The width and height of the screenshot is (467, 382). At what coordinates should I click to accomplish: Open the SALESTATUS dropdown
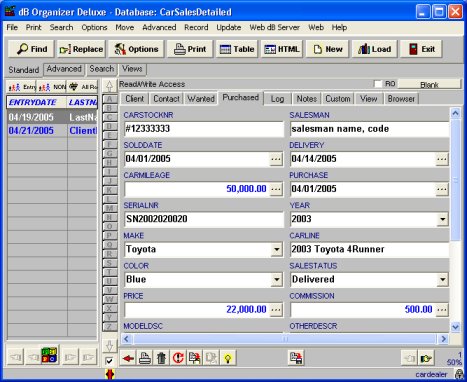click(x=442, y=279)
